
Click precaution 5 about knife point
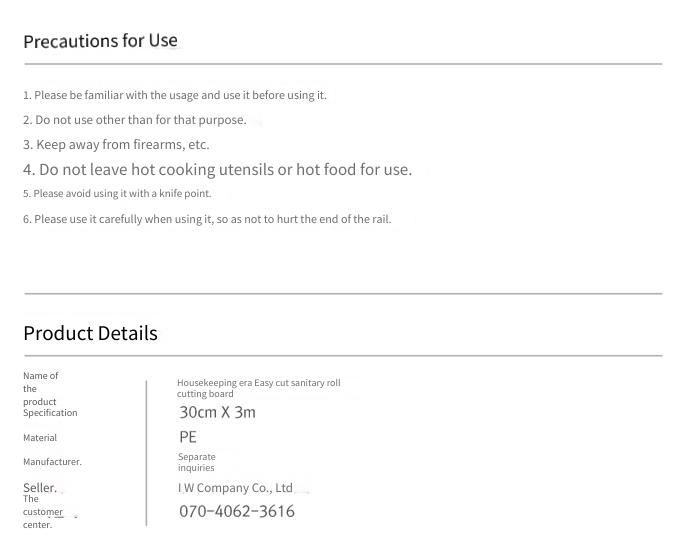pyautogui.click(x=117, y=193)
